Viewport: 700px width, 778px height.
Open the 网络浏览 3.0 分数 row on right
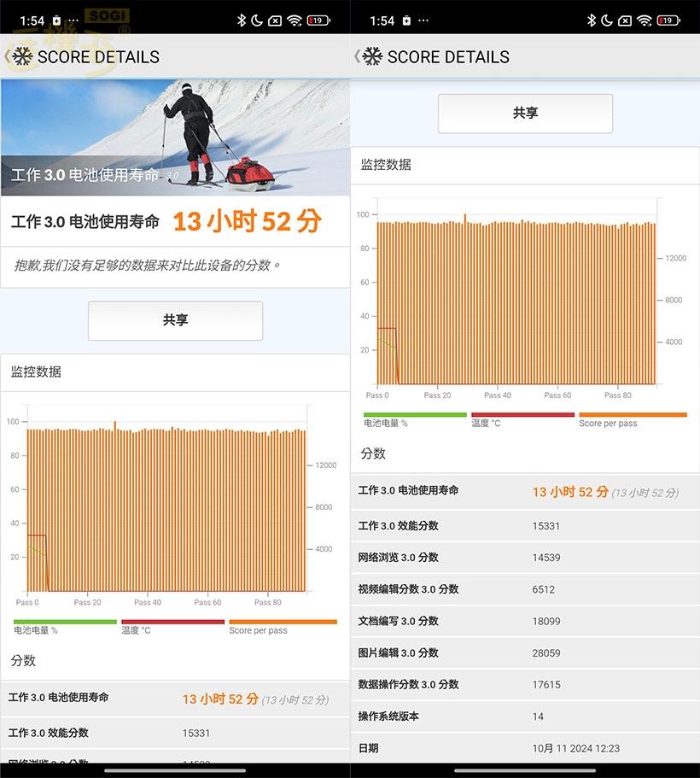(524, 558)
